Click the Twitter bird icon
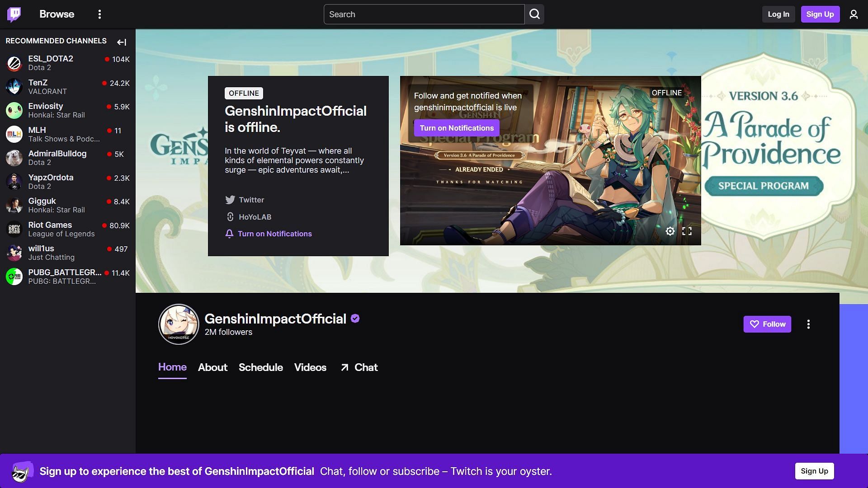 point(230,200)
